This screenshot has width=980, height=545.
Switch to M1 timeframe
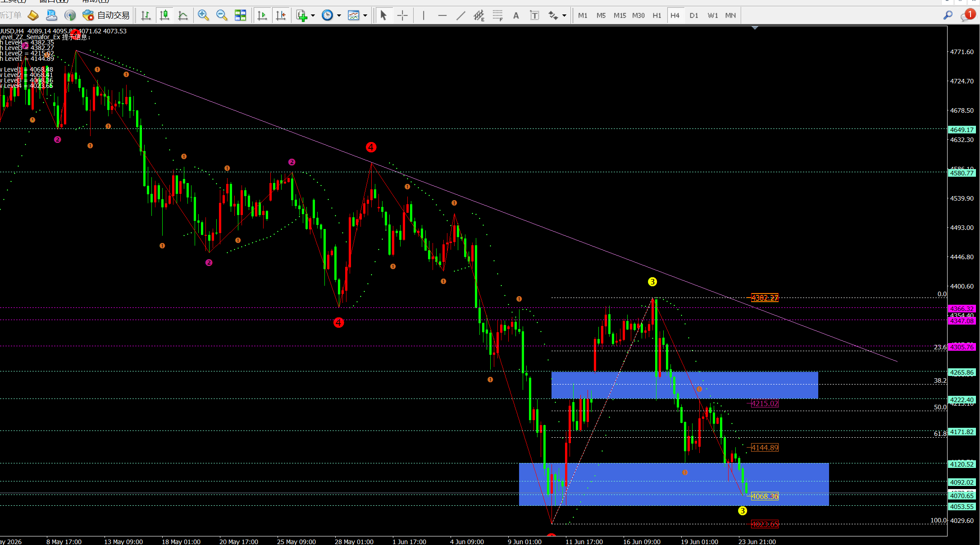point(583,15)
